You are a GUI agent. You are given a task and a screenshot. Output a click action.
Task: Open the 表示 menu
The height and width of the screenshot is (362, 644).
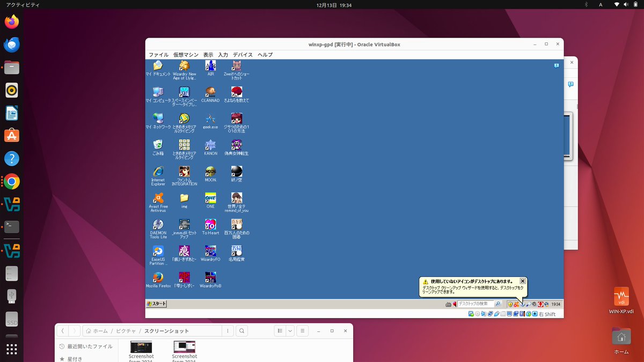click(x=208, y=55)
